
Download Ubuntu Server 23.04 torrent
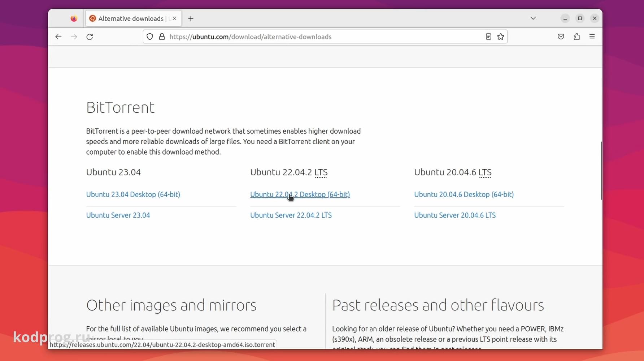point(118,215)
